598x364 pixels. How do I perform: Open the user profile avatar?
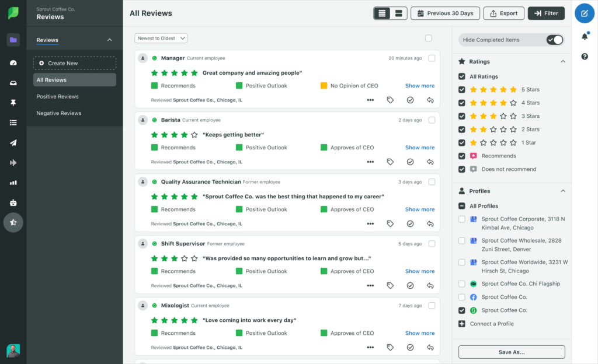[13, 351]
